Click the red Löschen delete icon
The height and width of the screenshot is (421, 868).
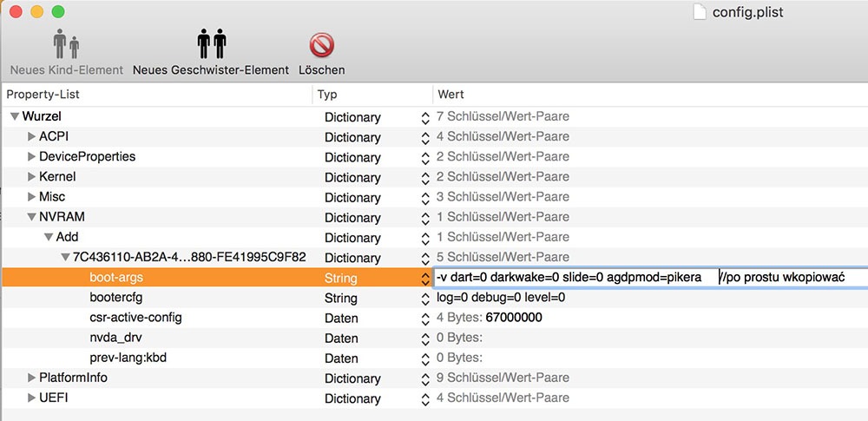coord(321,44)
